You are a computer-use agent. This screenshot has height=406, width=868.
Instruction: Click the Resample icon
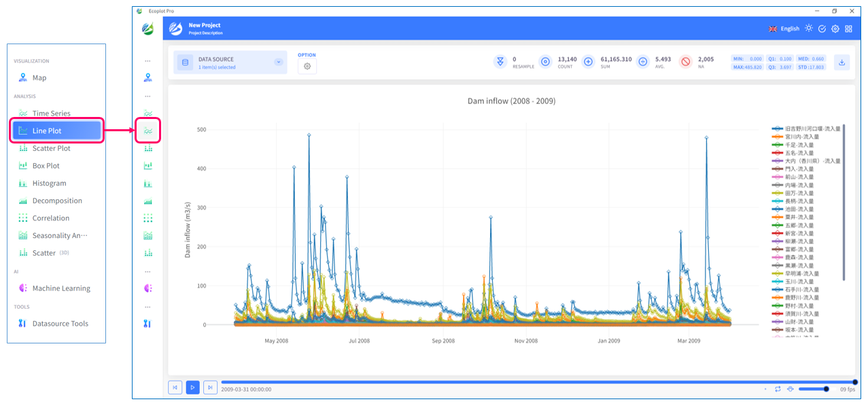(x=500, y=62)
